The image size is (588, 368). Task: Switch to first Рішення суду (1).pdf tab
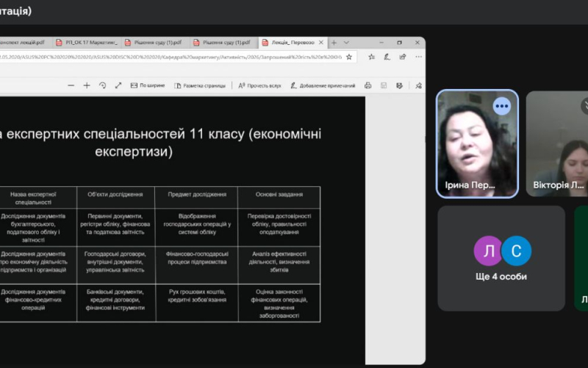pyautogui.click(x=156, y=43)
